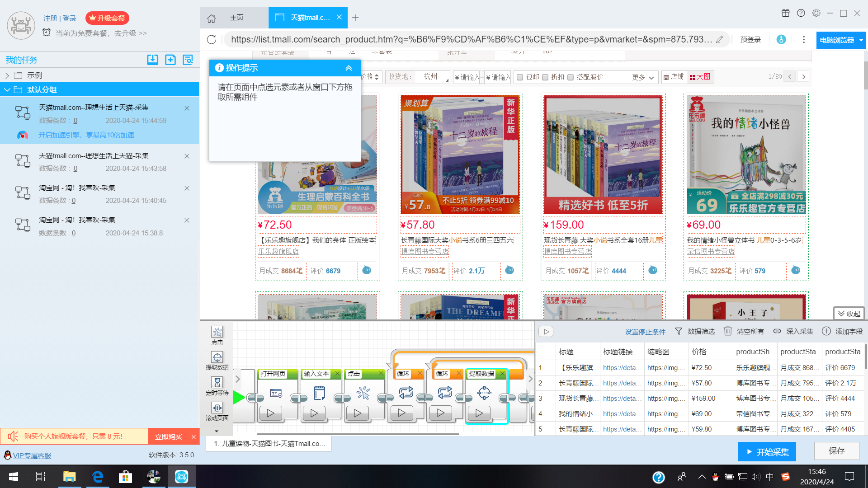868x488 pixels.
Task: Open the 设置停止条件 link
Action: click(x=645, y=332)
